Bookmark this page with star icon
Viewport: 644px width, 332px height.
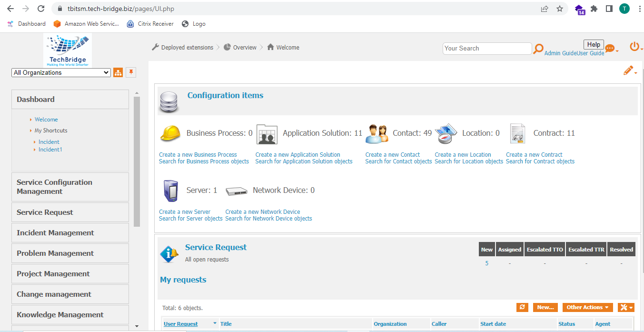point(560,9)
